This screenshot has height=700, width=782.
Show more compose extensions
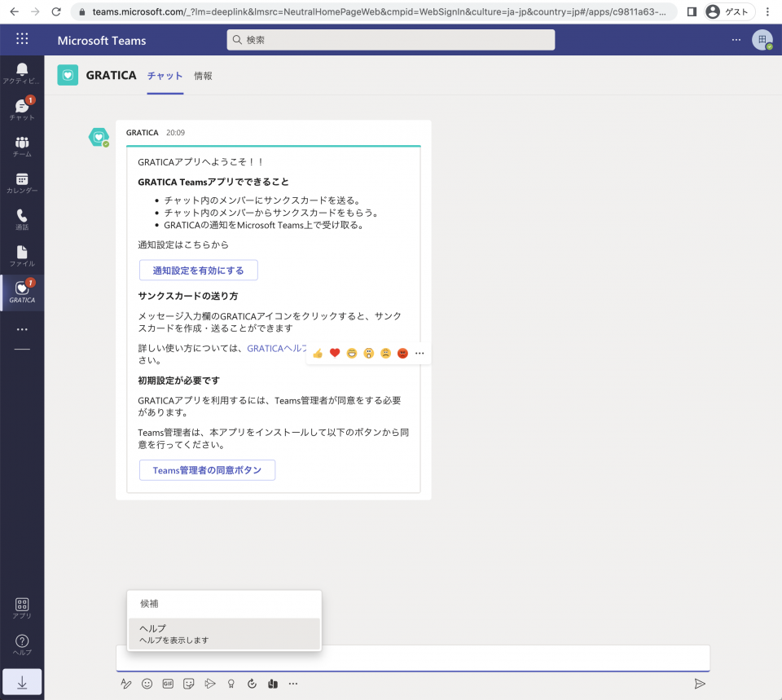[x=293, y=684]
